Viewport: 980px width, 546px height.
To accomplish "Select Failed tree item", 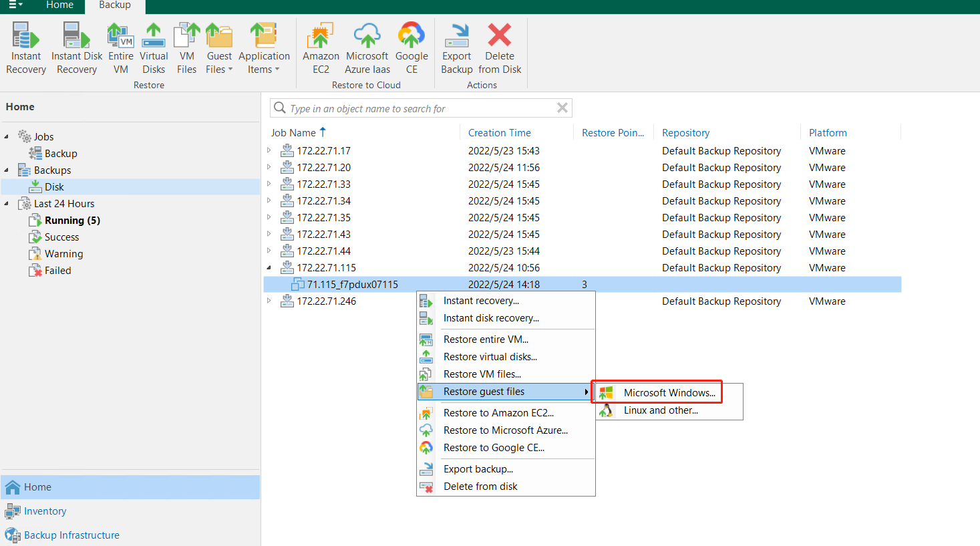I will [x=57, y=271].
